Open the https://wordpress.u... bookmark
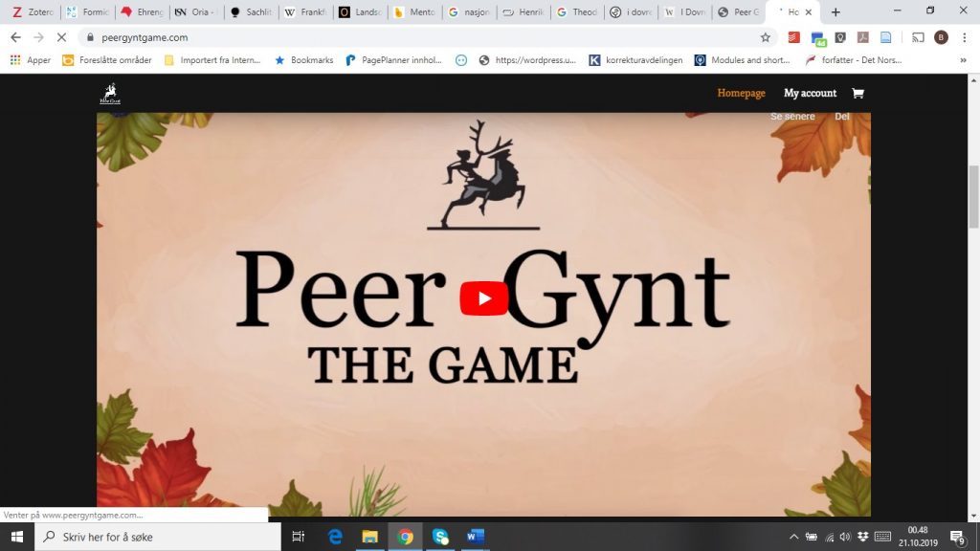This screenshot has height=551, width=980. [x=527, y=60]
